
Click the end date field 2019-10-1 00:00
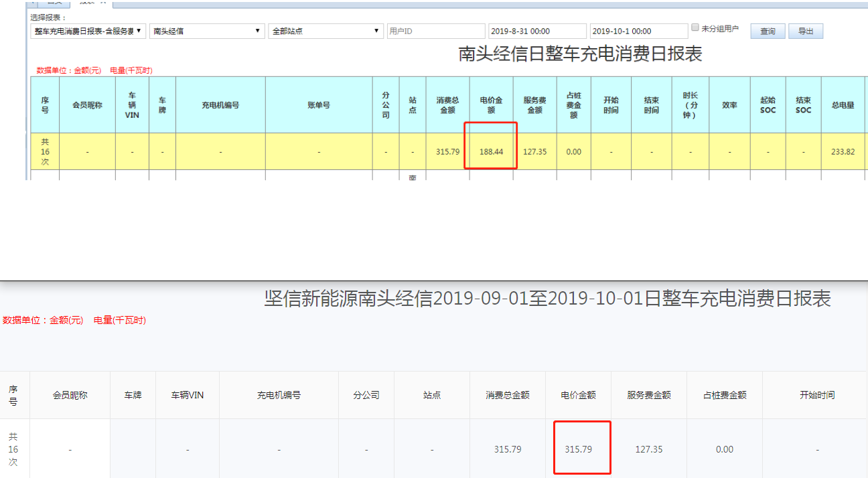(x=639, y=31)
